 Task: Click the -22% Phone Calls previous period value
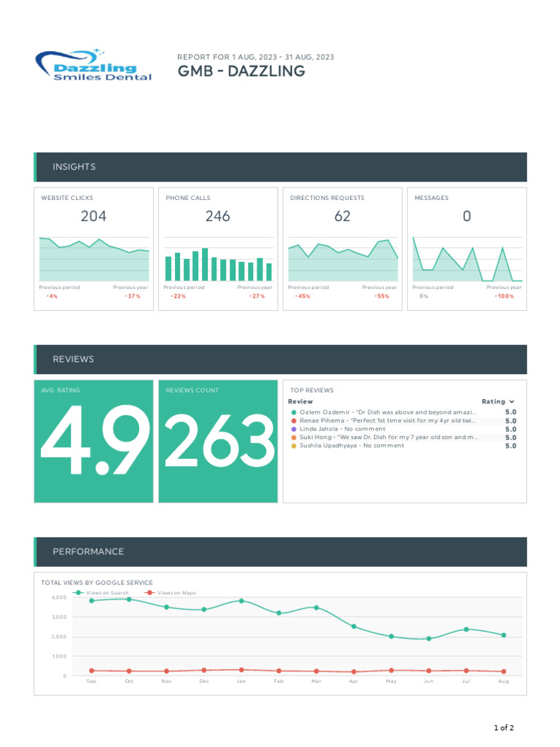tap(178, 296)
